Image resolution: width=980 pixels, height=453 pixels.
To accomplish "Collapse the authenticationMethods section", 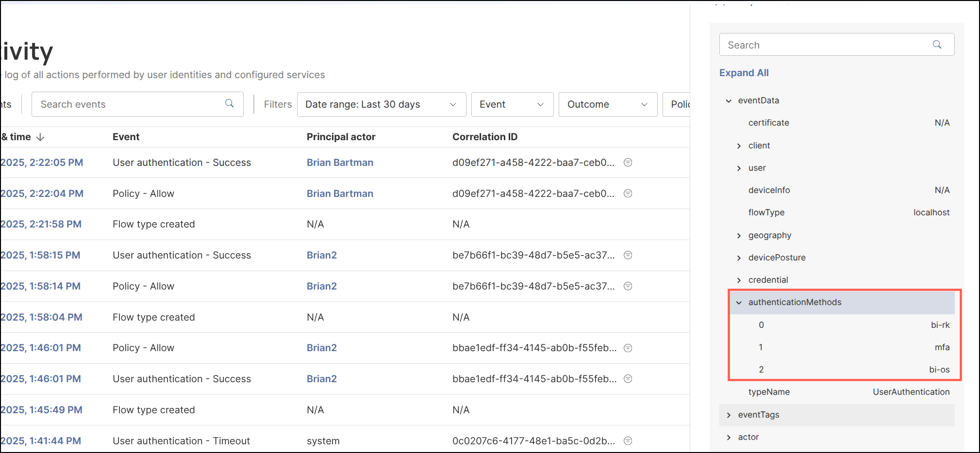I will pos(739,302).
